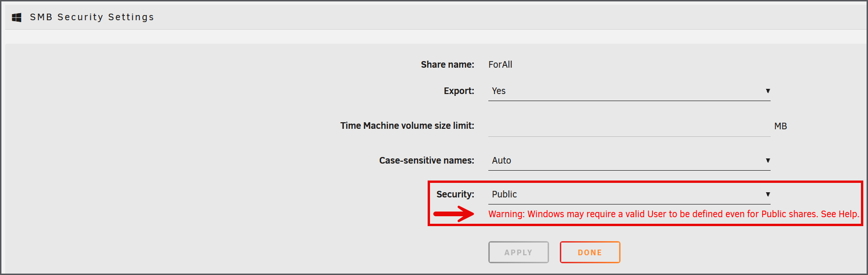Click the Security label
This screenshot has width=868, height=275.
[x=455, y=195]
